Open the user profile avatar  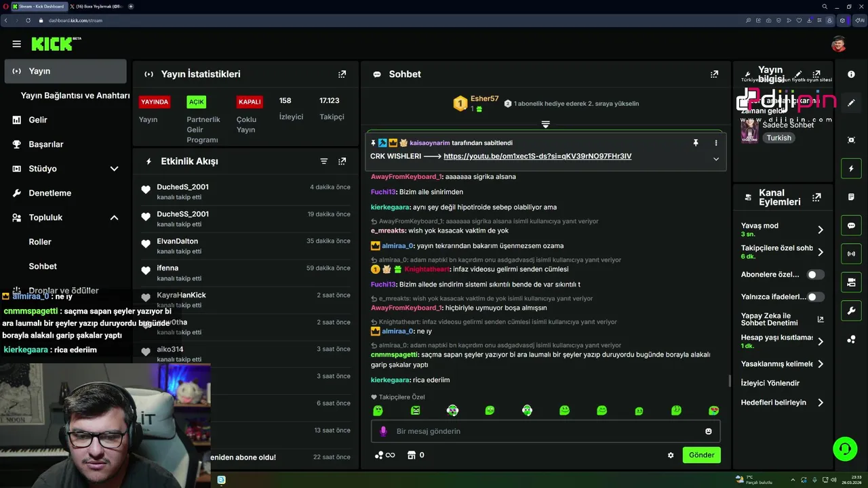839,44
